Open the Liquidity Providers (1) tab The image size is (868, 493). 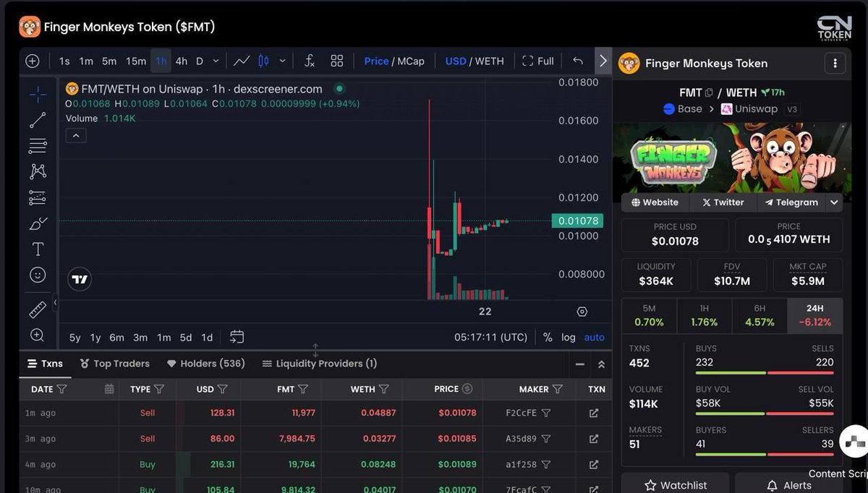pos(320,364)
